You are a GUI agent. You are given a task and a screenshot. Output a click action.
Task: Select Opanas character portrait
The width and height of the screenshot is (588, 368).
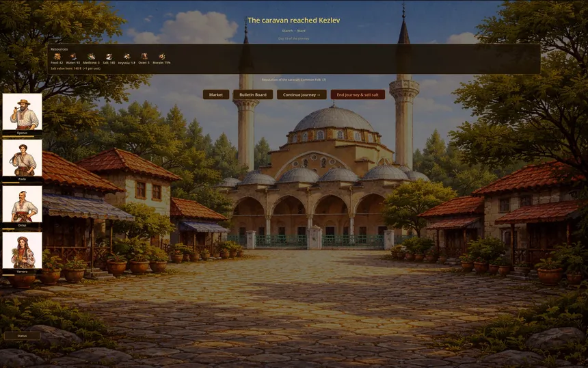(x=22, y=111)
